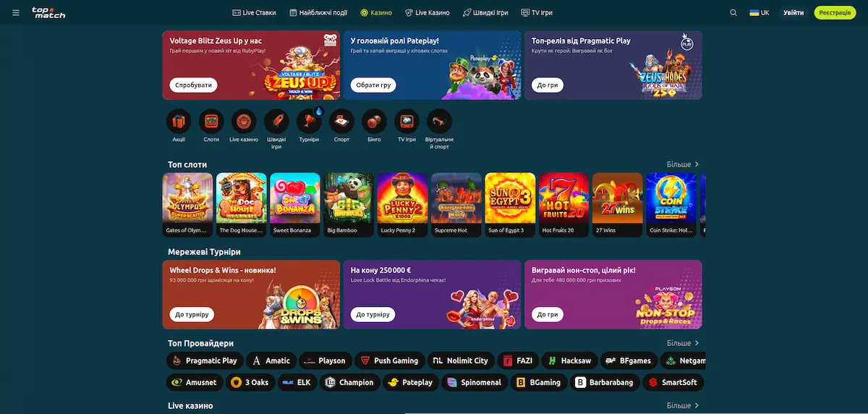This screenshot has width=868, height=414.
Task: Select the Слоти category icon
Action: 211,121
